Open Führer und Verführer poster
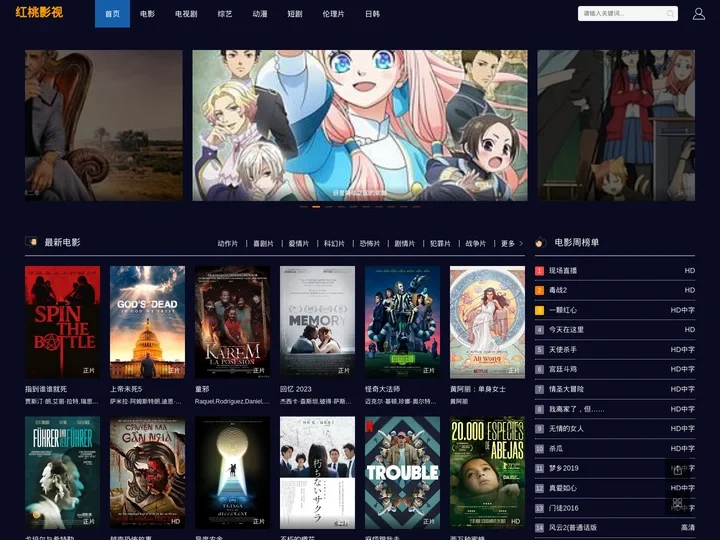Image resolution: width=720 pixels, height=540 pixels. 62,472
